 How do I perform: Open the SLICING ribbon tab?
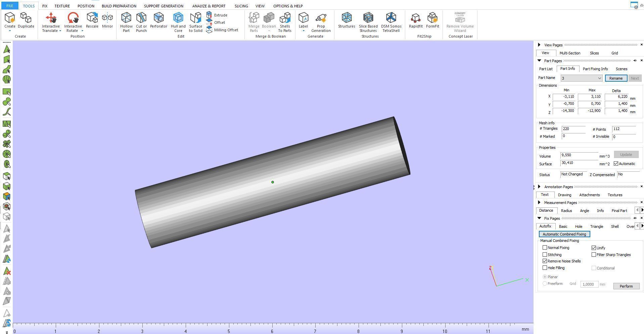pyautogui.click(x=241, y=6)
